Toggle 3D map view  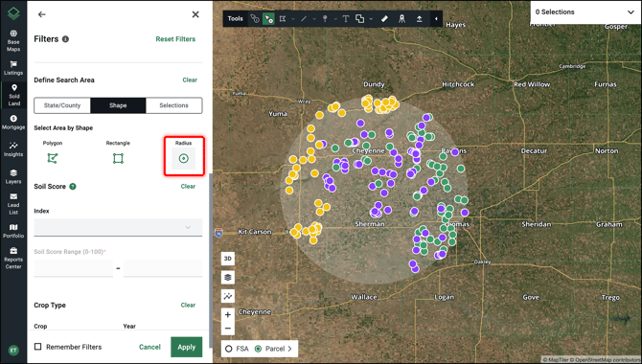pos(228,259)
